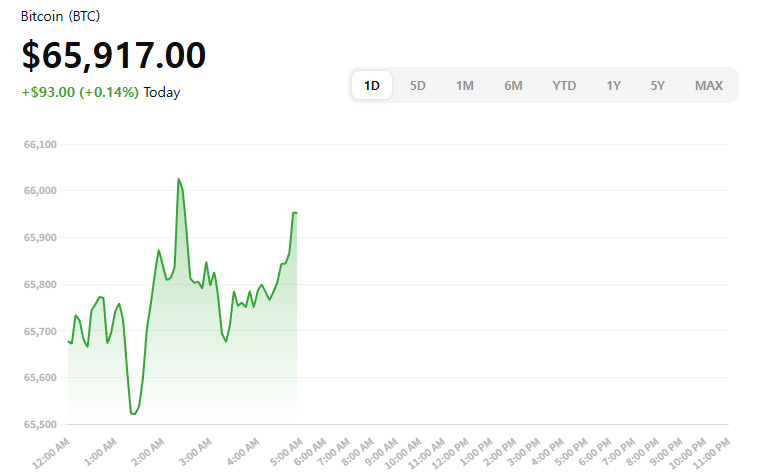Click the 65,900 y-axis label
Image resolution: width=757 pixels, height=472 pixels.
[x=40, y=237]
